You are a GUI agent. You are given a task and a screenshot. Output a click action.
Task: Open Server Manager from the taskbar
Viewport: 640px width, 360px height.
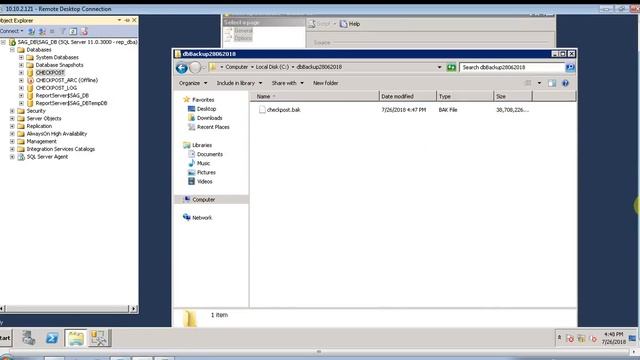29,338
